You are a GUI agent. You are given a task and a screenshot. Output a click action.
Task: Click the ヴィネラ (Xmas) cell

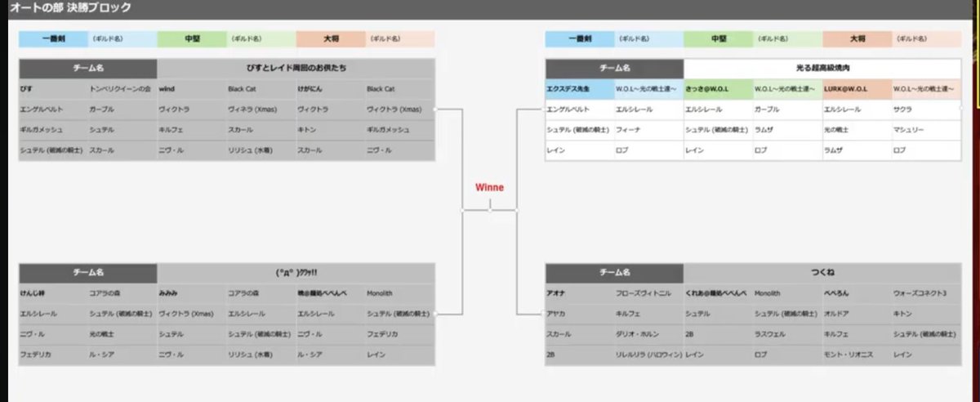[251, 109]
